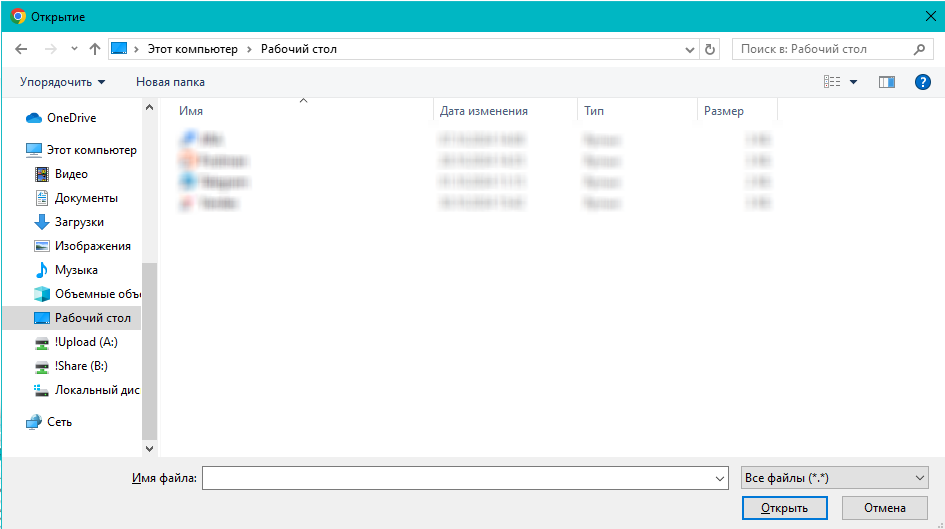Open the 'Упорядочить' menu
Image resolution: width=945 pixels, height=529 pixels.
62,82
